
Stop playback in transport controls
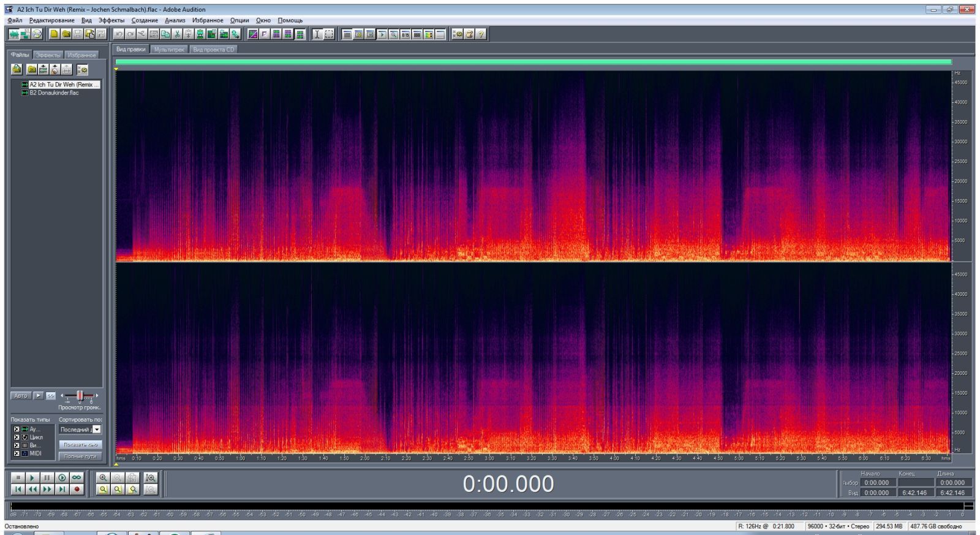click(x=18, y=477)
